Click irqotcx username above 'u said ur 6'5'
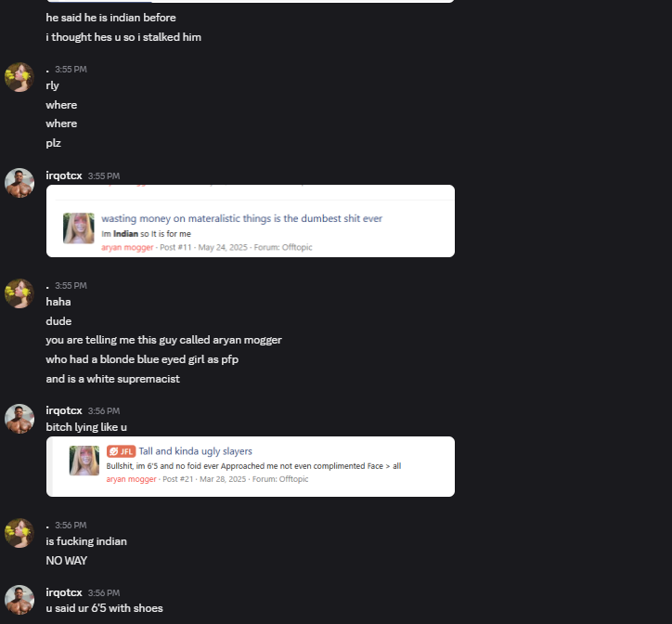 (64, 592)
